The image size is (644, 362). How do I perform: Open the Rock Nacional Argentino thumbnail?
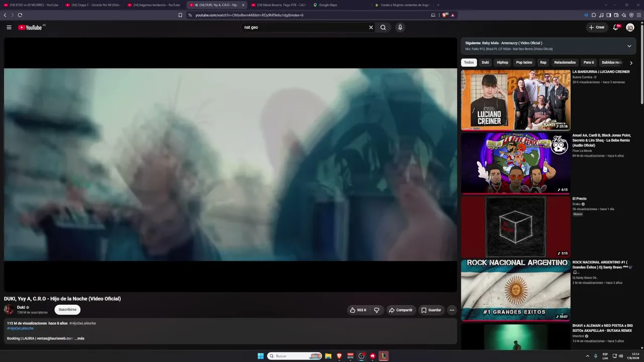tap(516, 291)
